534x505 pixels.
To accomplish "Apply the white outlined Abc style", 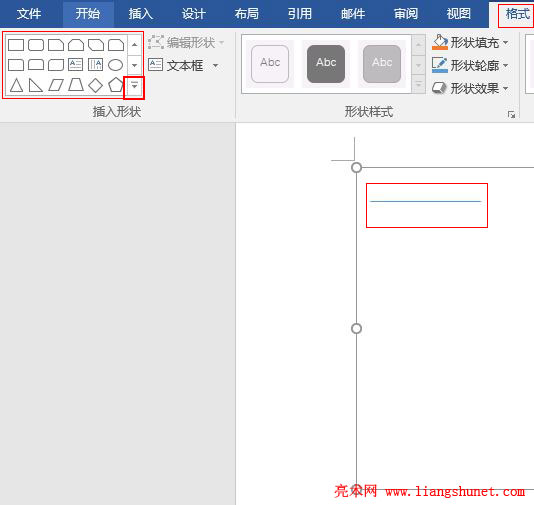I will coord(270,64).
